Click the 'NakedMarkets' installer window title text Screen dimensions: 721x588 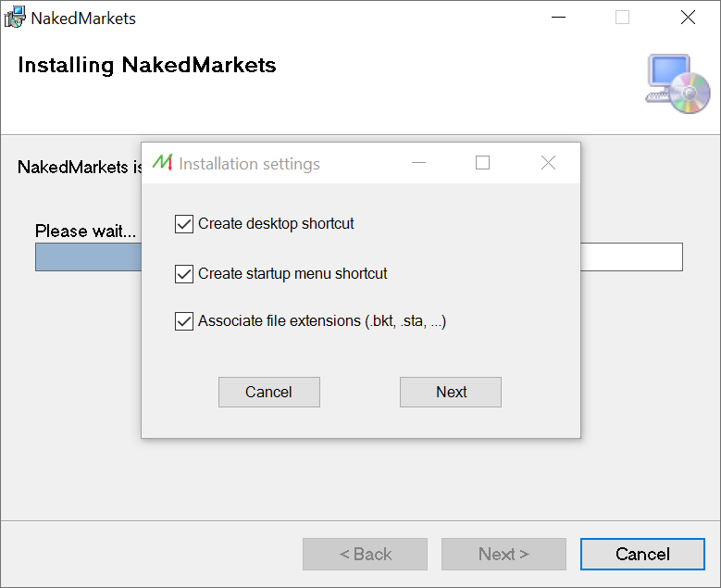pyautogui.click(x=83, y=19)
